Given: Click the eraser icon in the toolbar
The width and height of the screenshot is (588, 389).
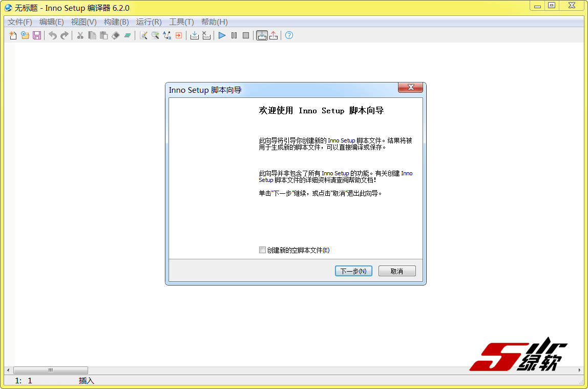Looking at the screenshot, I should pos(116,35).
